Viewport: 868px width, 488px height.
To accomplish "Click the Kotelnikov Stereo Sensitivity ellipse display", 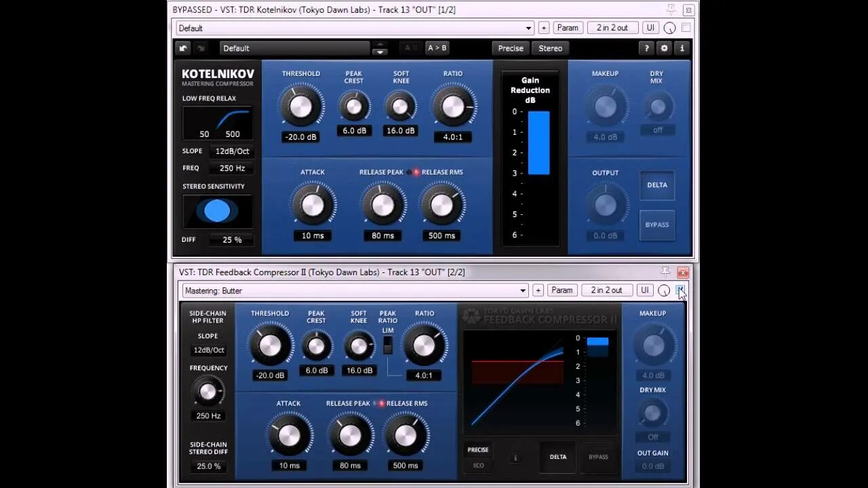I will pyautogui.click(x=217, y=211).
